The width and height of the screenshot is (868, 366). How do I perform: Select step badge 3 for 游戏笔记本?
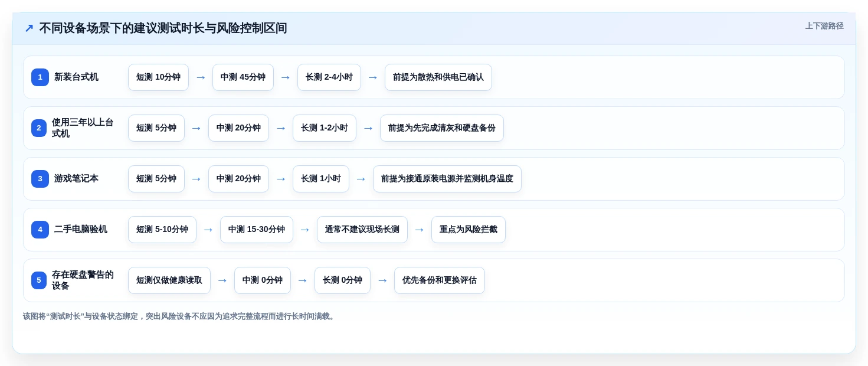coord(40,179)
